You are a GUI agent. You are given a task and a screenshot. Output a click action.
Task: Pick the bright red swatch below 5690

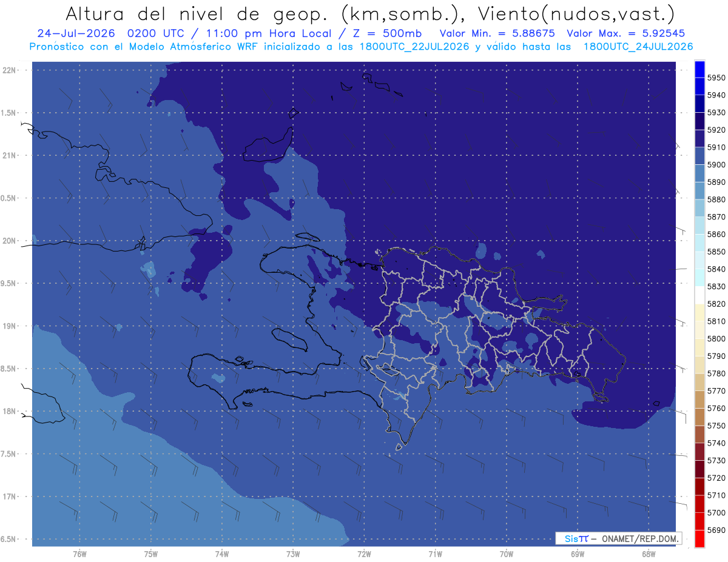699,538
